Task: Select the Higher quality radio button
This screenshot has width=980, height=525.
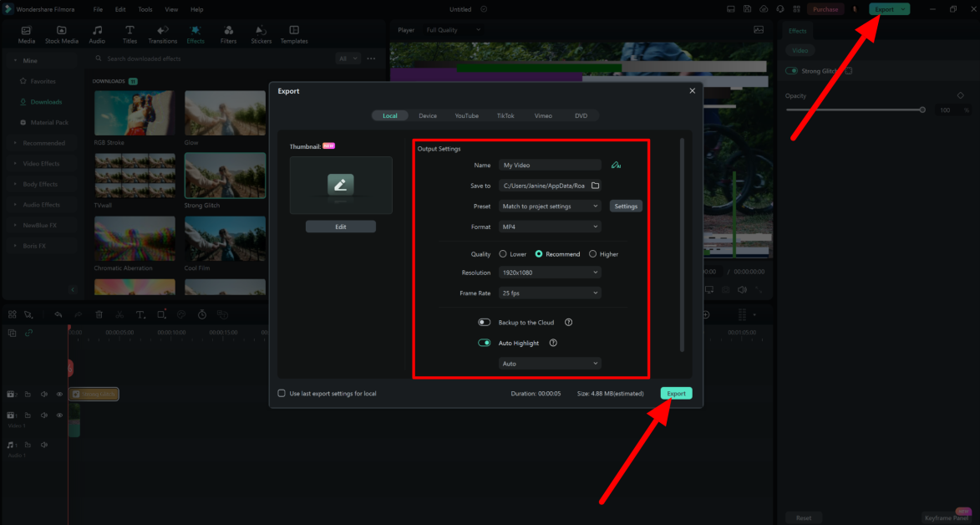Action: (x=592, y=253)
